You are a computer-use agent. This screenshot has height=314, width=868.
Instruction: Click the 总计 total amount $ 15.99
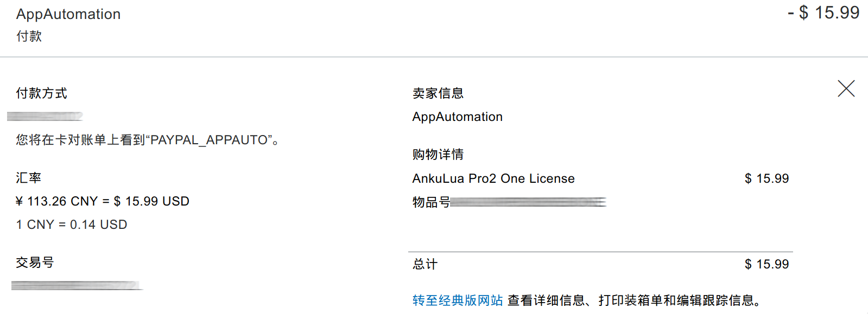[766, 264]
